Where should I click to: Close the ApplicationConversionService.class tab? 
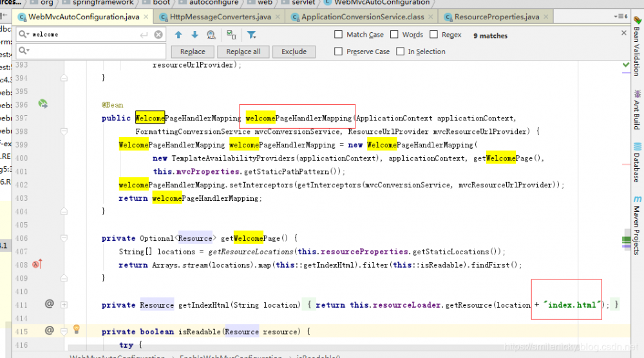(x=430, y=17)
